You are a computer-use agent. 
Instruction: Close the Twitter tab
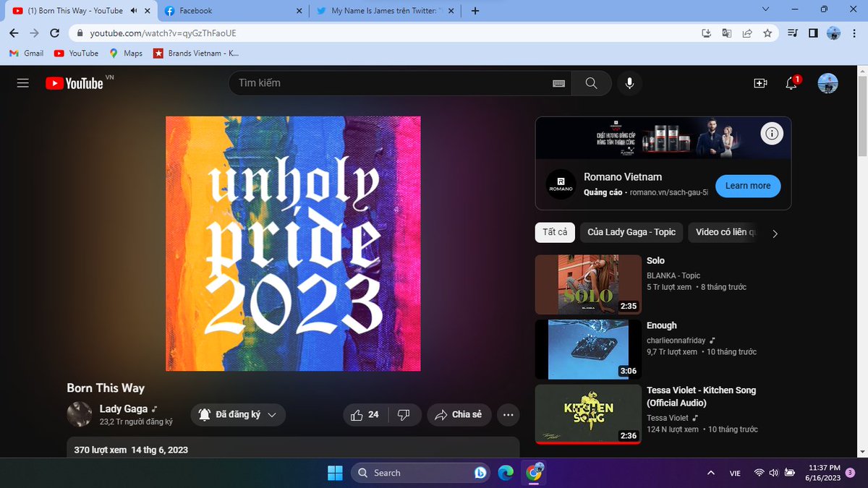tap(451, 11)
